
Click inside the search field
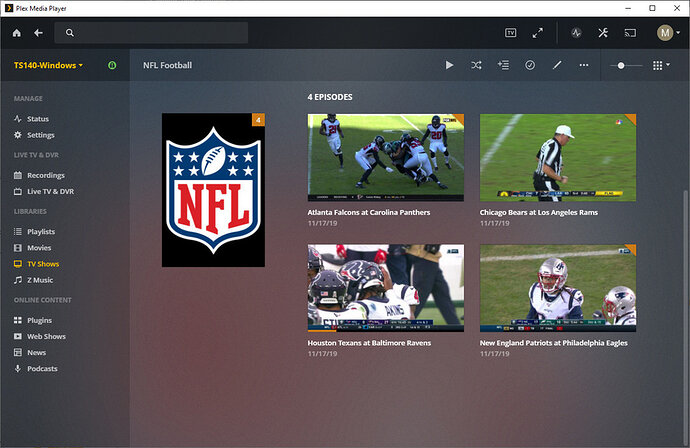point(151,33)
